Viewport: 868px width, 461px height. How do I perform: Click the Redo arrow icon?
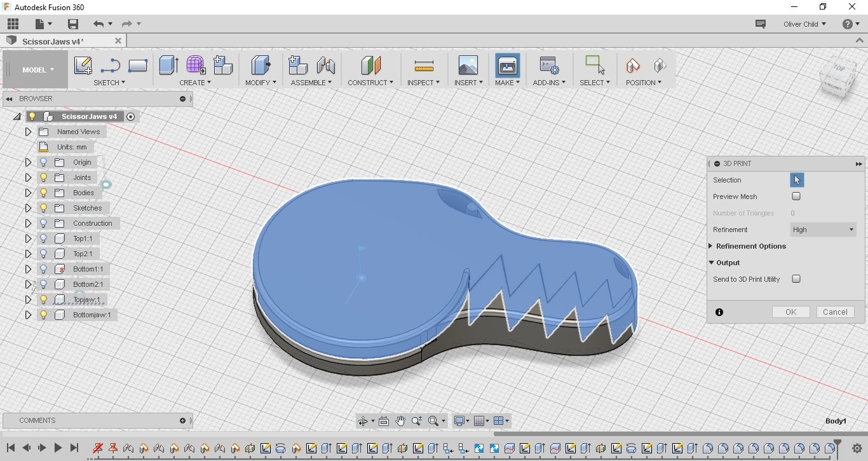tap(126, 24)
